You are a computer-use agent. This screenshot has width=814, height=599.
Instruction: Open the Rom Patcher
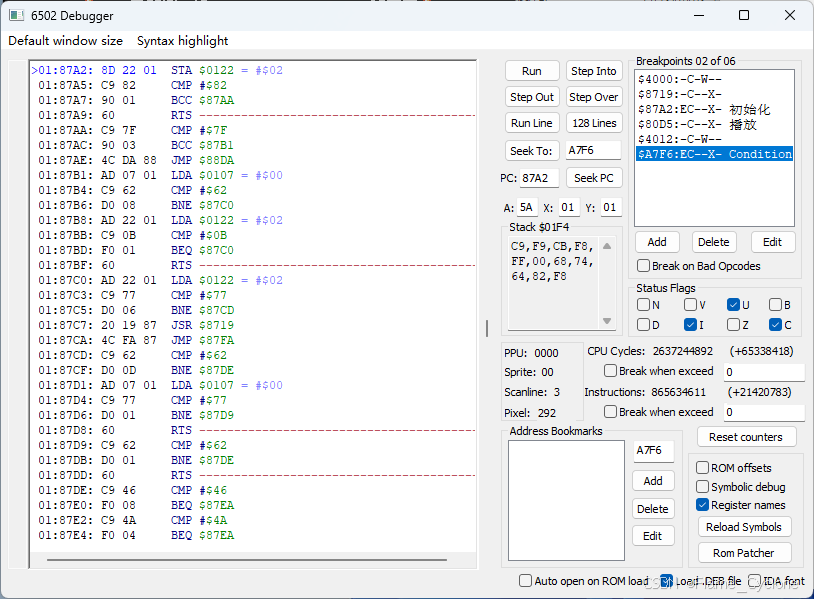coord(743,553)
